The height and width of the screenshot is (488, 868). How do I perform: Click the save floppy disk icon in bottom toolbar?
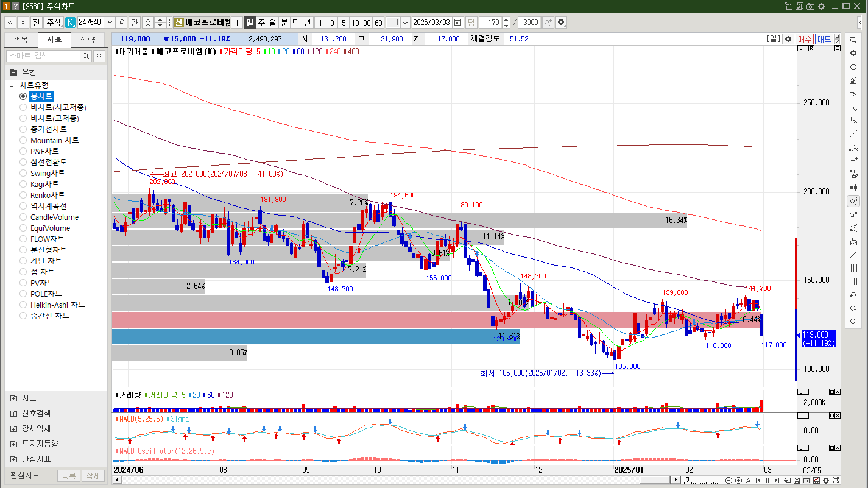point(797,481)
